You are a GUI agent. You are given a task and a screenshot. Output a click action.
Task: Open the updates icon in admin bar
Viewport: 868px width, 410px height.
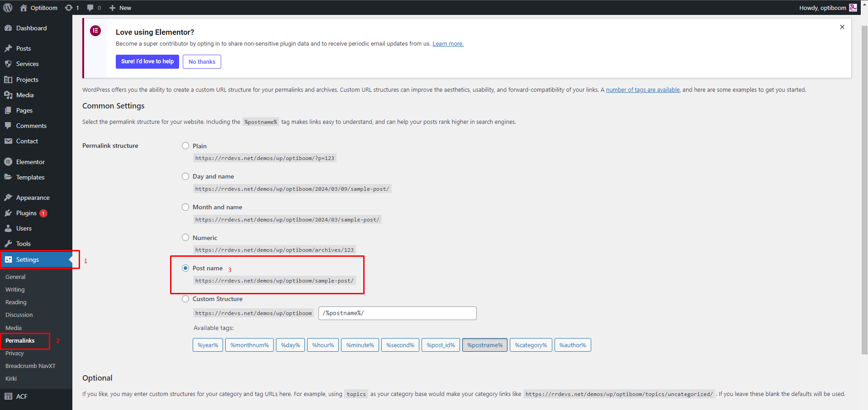coord(69,8)
